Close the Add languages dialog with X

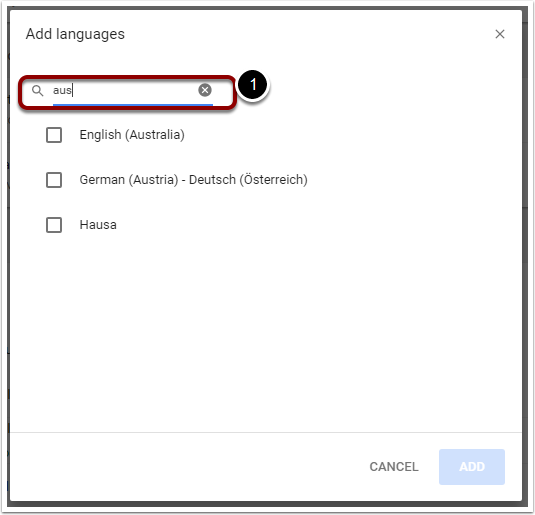tap(500, 34)
